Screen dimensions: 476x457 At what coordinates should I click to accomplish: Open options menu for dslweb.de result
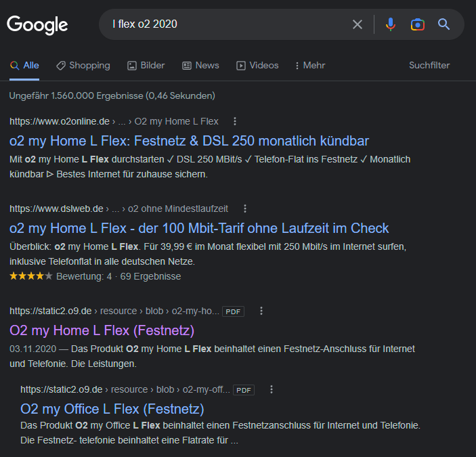click(245, 209)
